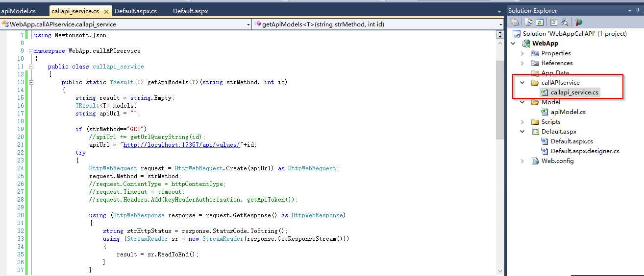Image resolution: width=644 pixels, height=276 pixels.
Task: Click the Default.aspx page icon
Action: click(535, 132)
